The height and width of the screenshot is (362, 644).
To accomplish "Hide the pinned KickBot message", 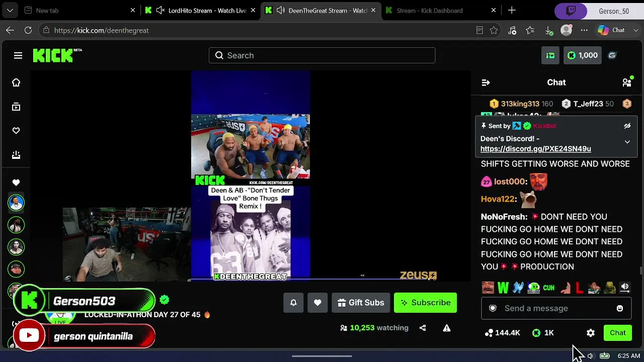I will (627, 126).
